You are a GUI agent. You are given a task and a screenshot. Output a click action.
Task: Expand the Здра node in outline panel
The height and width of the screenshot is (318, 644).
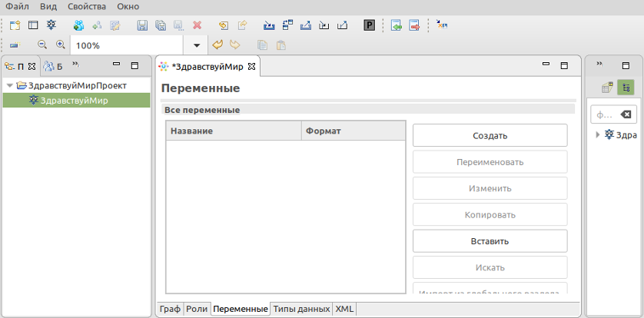(598, 134)
